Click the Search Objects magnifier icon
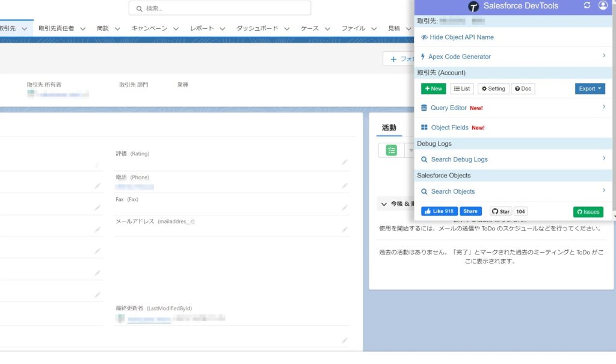616x364 pixels. tap(424, 192)
